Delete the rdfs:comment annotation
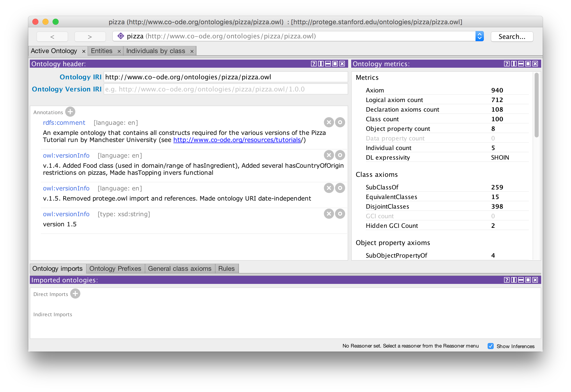 click(329, 122)
